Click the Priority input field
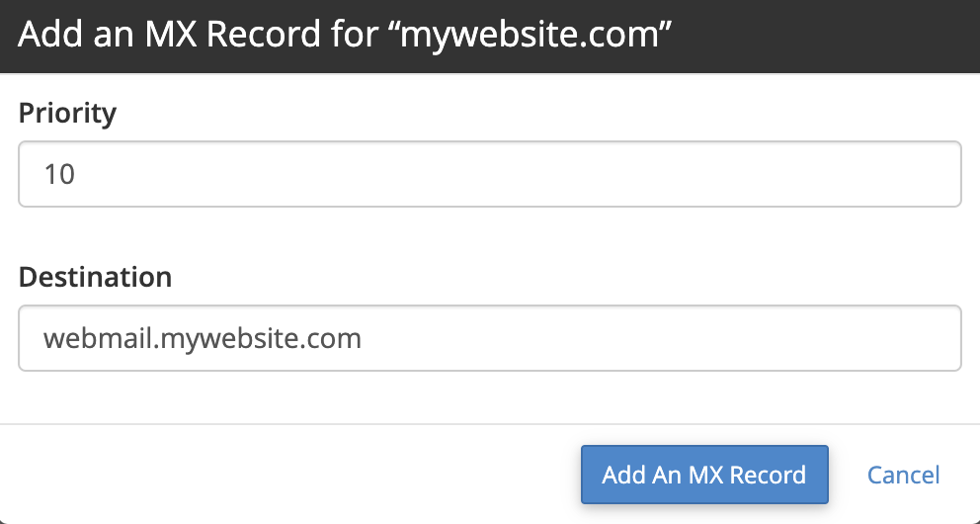Viewport: 980px width, 524px height. (x=489, y=174)
